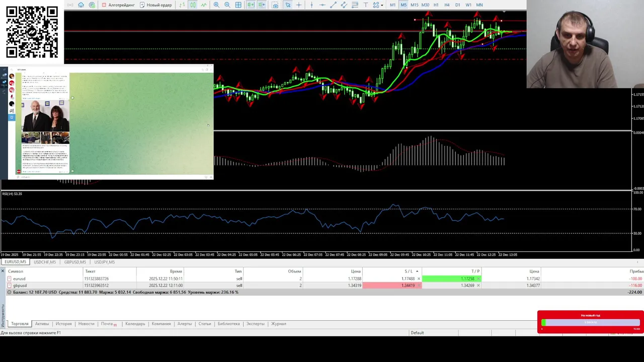This screenshot has width=644, height=362.
Task: Open the Библиотека terminal tab
Action: tap(228, 324)
